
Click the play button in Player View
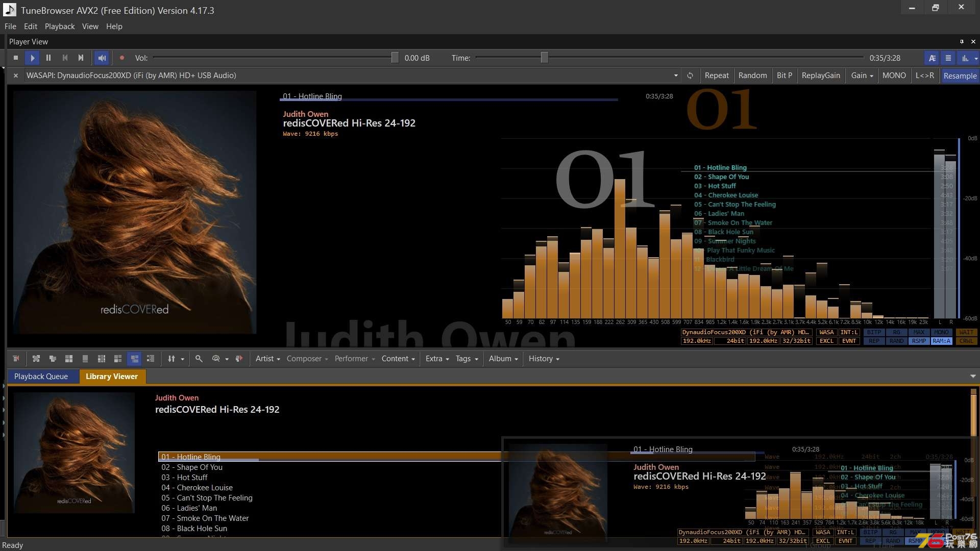(x=32, y=58)
